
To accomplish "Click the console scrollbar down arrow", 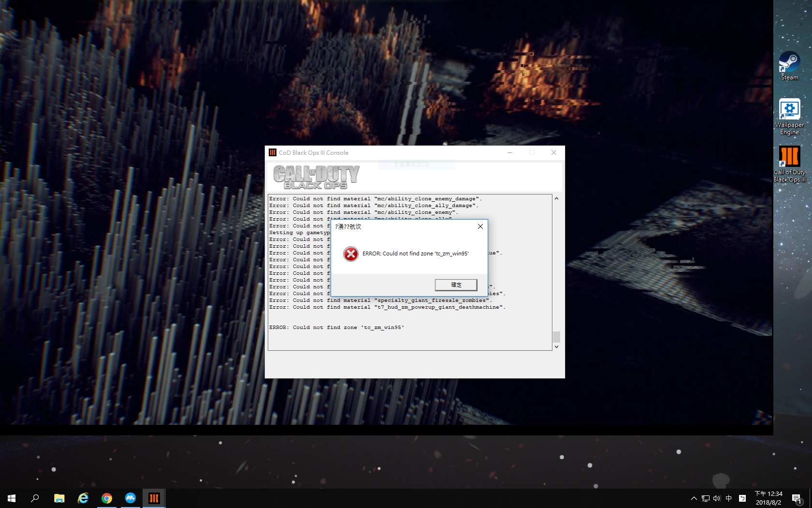I will coord(556,346).
